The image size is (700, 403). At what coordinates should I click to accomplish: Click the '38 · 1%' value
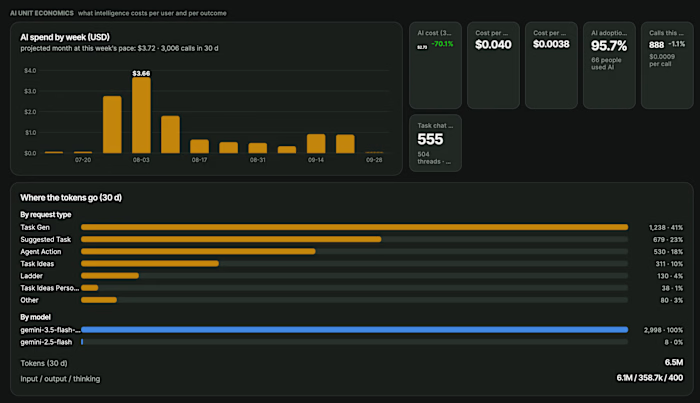pyautogui.click(x=672, y=288)
